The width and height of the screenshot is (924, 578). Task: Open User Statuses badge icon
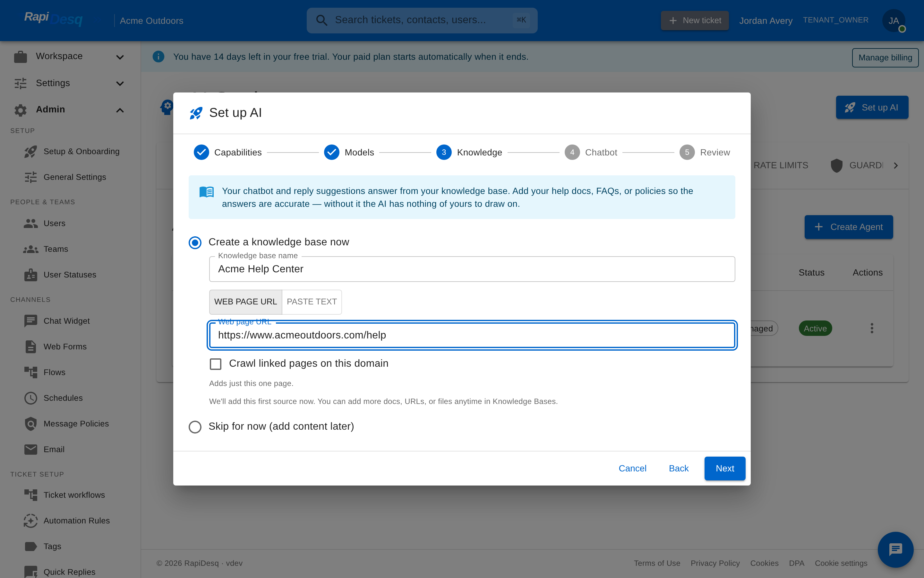tap(30, 275)
